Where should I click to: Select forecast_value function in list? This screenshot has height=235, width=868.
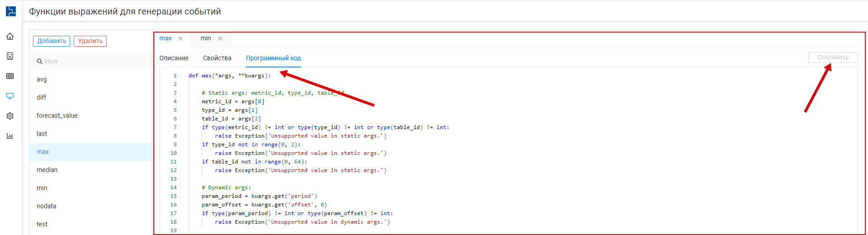tap(57, 116)
